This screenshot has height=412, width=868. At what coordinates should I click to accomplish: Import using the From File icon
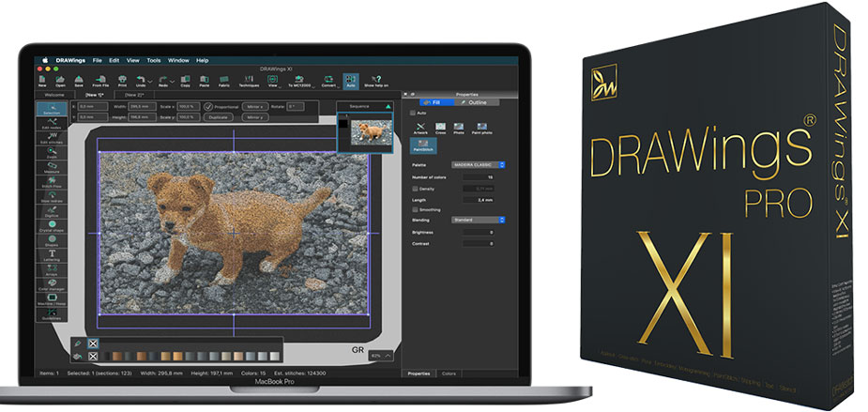click(100, 82)
